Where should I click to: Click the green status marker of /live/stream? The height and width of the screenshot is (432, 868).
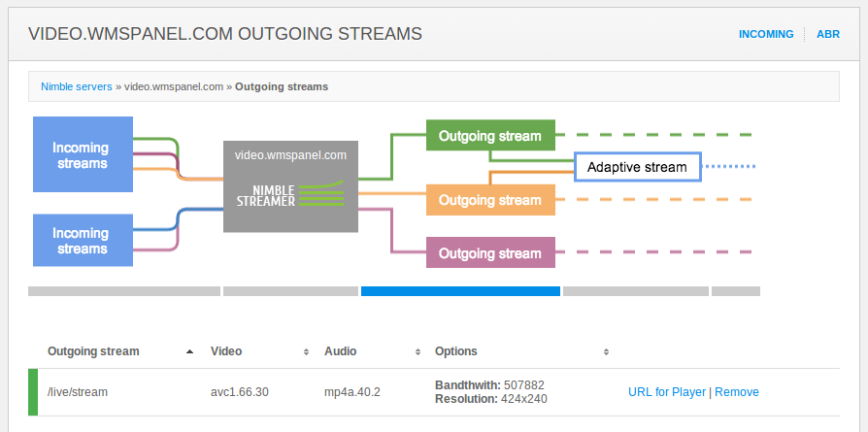point(33,392)
